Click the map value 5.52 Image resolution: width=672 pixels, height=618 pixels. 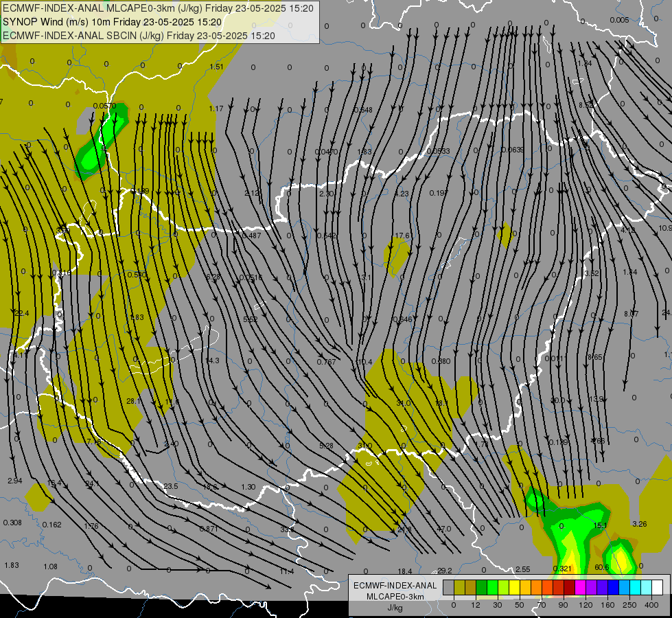click(x=251, y=319)
